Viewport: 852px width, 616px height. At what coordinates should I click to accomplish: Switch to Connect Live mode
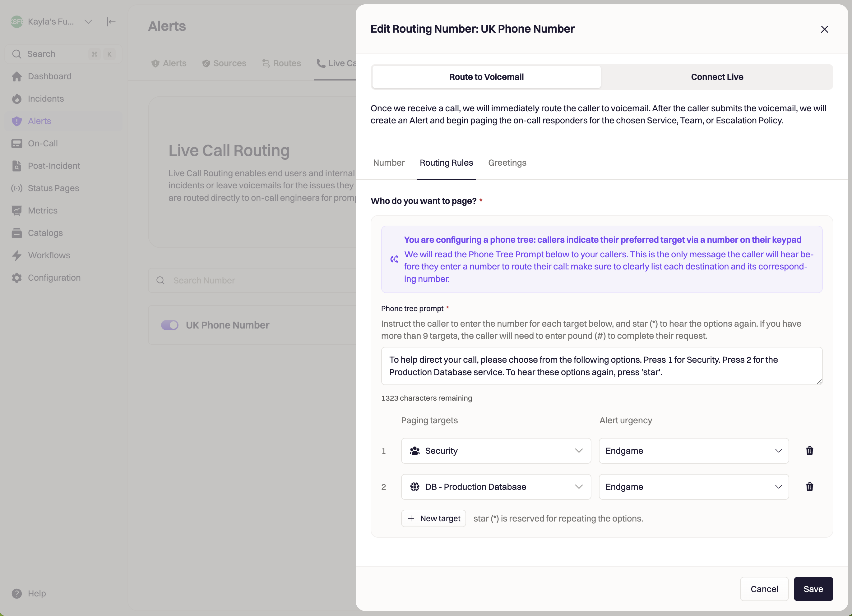[x=717, y=77]
